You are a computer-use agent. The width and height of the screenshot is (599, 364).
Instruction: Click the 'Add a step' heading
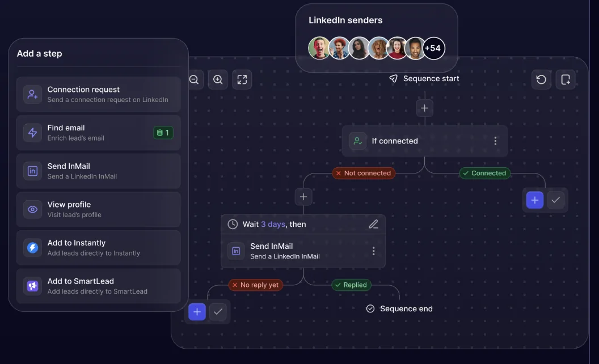(x=39, y=53)
